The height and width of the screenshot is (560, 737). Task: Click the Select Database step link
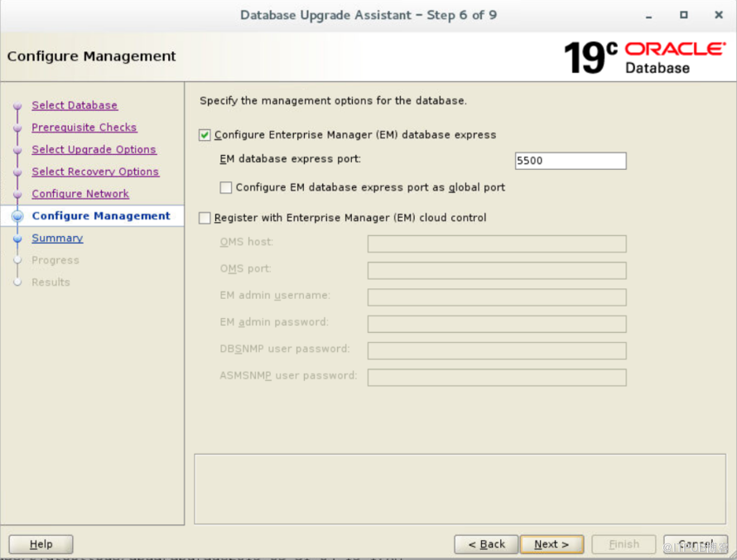coord(75,105)
